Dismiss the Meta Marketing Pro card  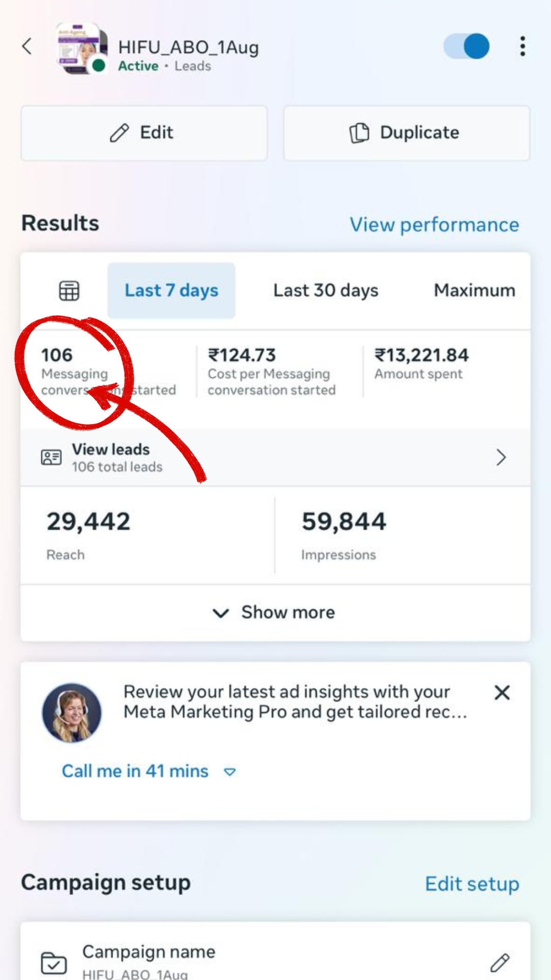502,693
